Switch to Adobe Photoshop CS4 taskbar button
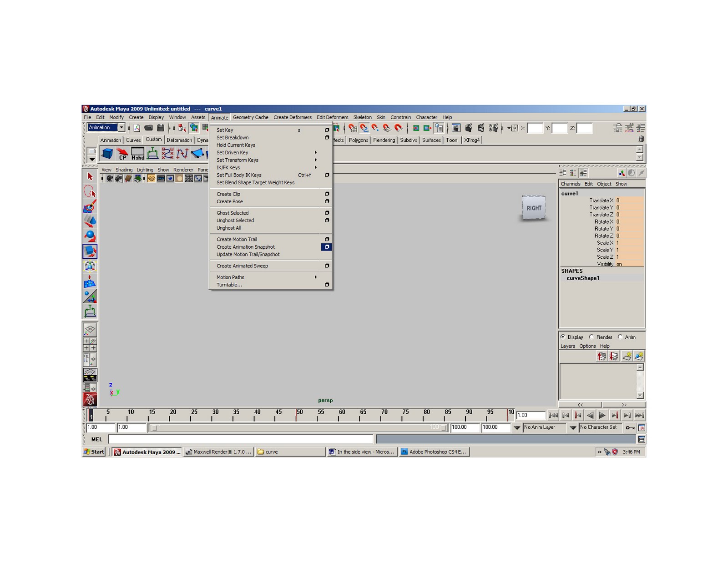The height and width of the screenshot is (562, 728). pyautogui.click(x=435, y=452)
